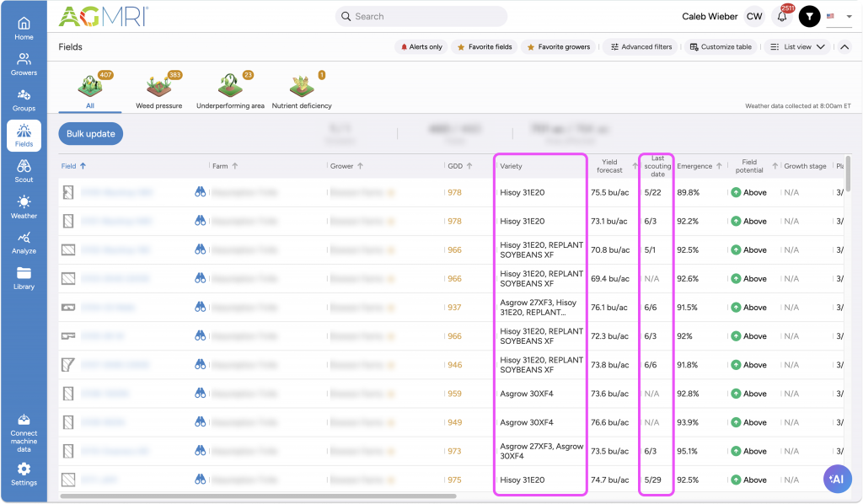The image size is (863, 504).
Task: Click the 95.1% emergence value
Action: pos(687,451)
